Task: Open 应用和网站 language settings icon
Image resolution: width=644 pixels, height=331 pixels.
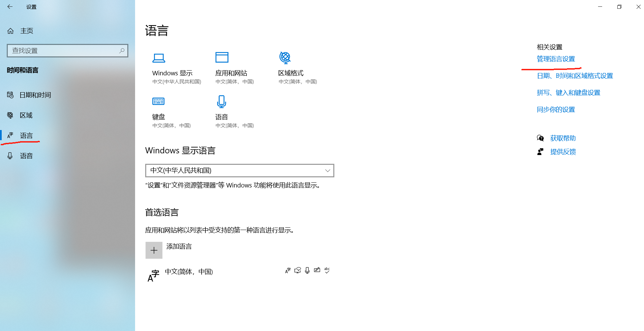Action: [222, 58]
